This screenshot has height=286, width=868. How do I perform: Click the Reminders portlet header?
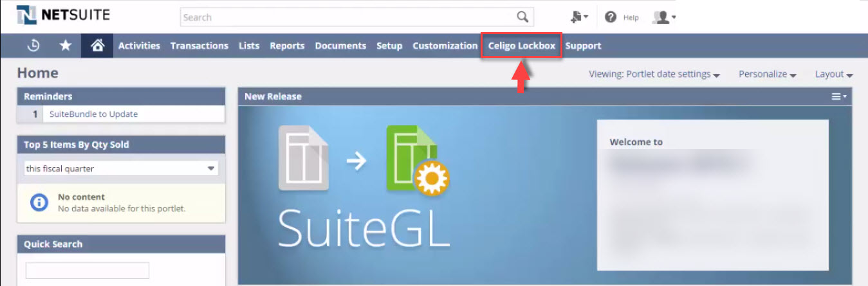(121, 96)
